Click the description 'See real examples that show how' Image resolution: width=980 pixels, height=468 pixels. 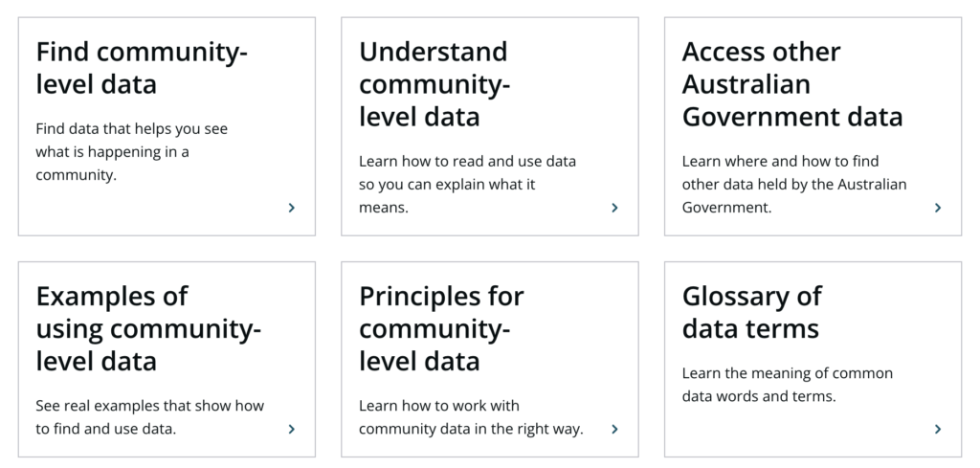click(150, 406)
